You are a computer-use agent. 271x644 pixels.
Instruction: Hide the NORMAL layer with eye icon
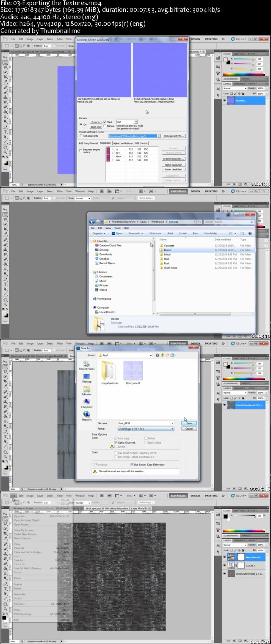click(225, 101)
